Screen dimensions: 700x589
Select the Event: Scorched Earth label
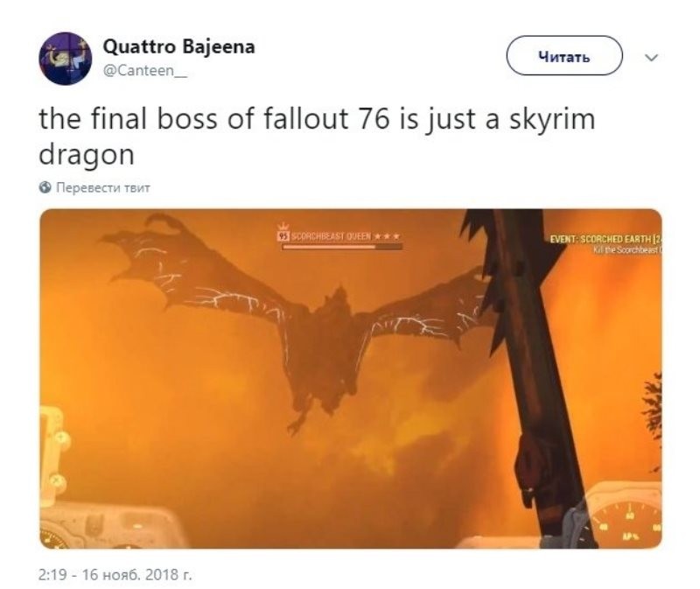pos(605,239)
